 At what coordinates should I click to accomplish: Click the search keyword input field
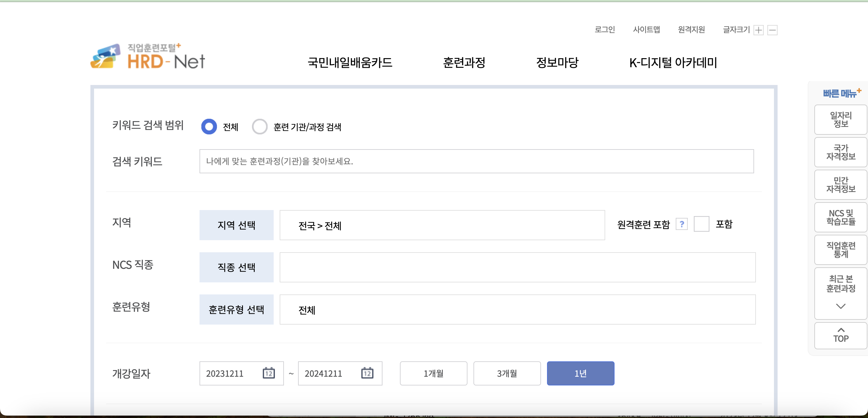point(476,161)
